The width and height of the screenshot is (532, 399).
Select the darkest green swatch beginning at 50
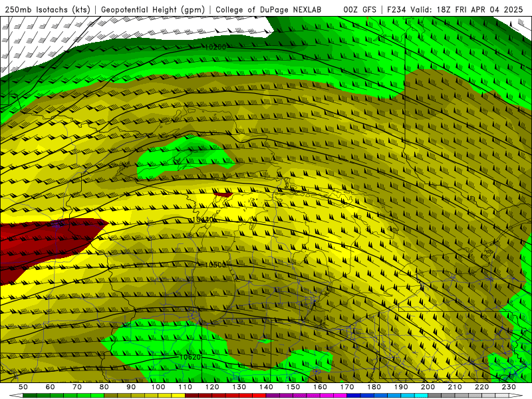pos(30,395)
